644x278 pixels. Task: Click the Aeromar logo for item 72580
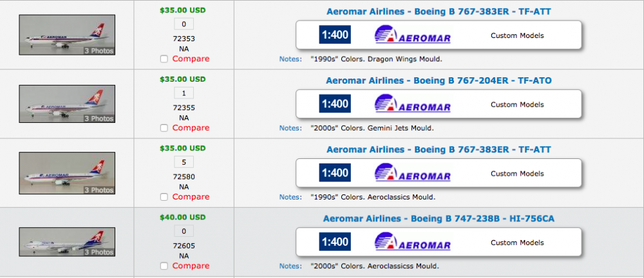pyautogui.click(x=413, y=173)
